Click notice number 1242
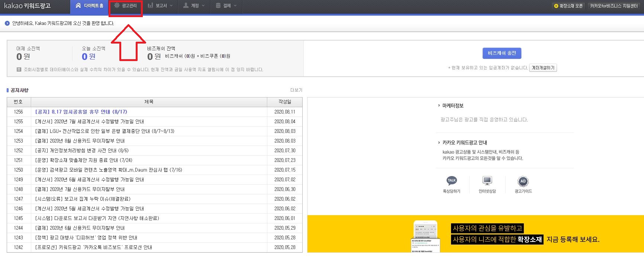Viewport: 644px width, 268px height. 19,247
